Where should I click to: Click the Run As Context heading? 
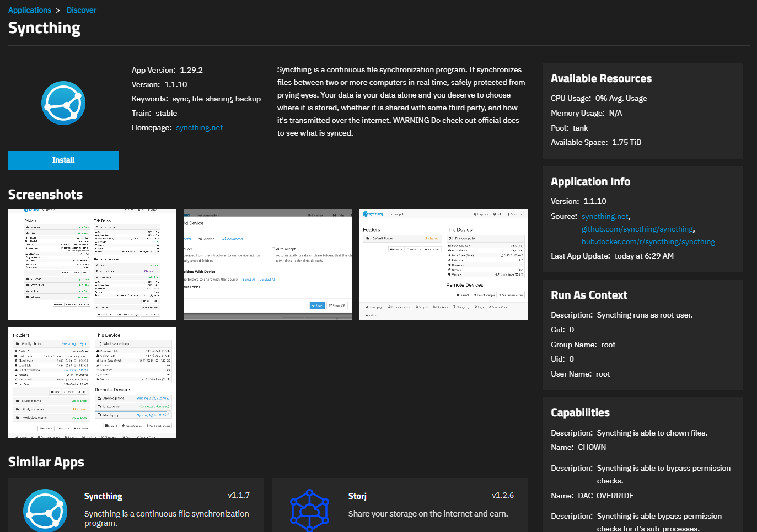[x=589, y=295]
